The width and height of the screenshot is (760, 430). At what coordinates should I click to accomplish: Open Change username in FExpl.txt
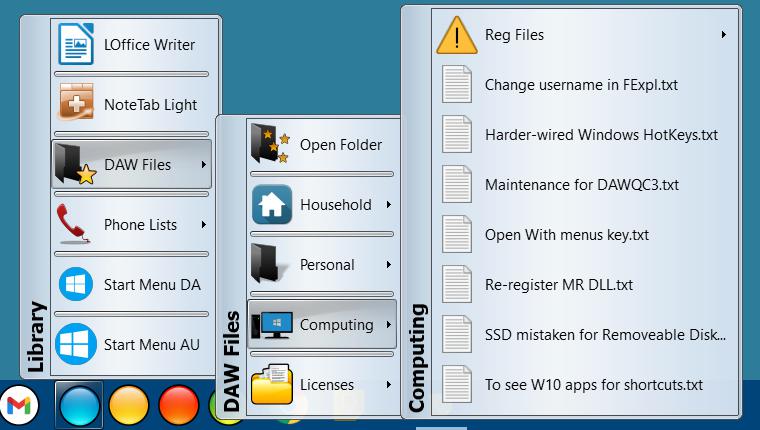click(581, 85)
